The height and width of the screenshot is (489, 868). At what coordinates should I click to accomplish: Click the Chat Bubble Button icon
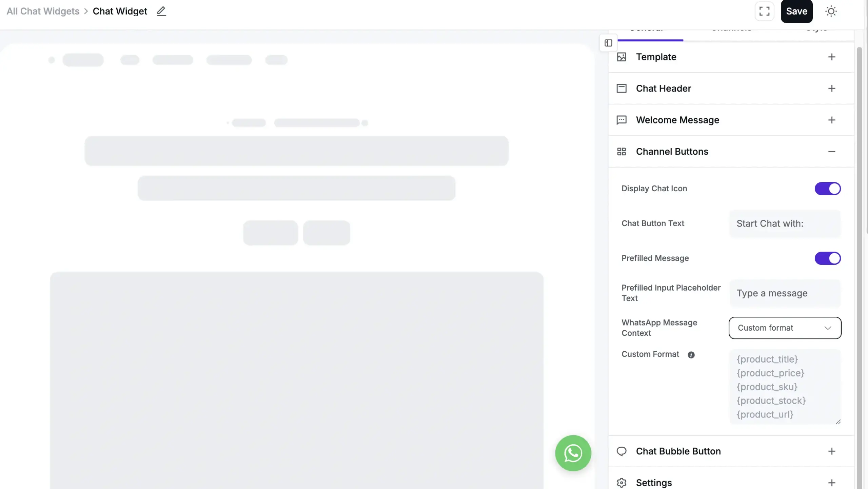click(622, 451)
